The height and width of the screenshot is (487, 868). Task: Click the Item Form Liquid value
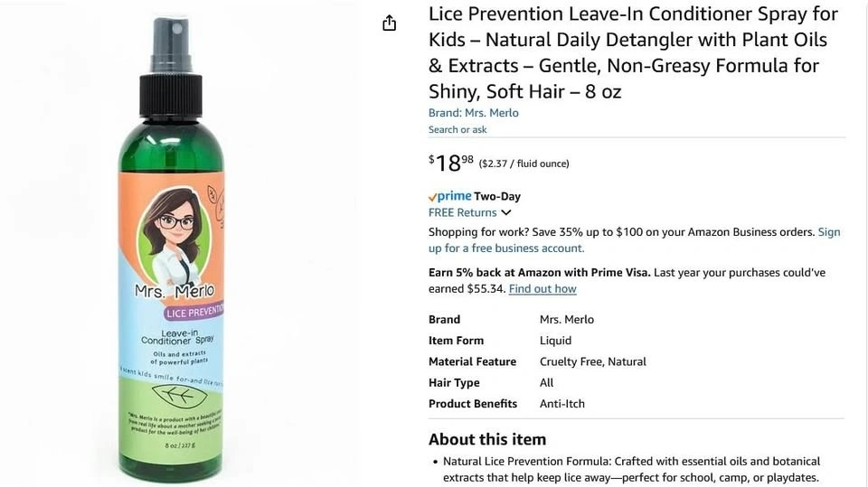coord(555,341)
